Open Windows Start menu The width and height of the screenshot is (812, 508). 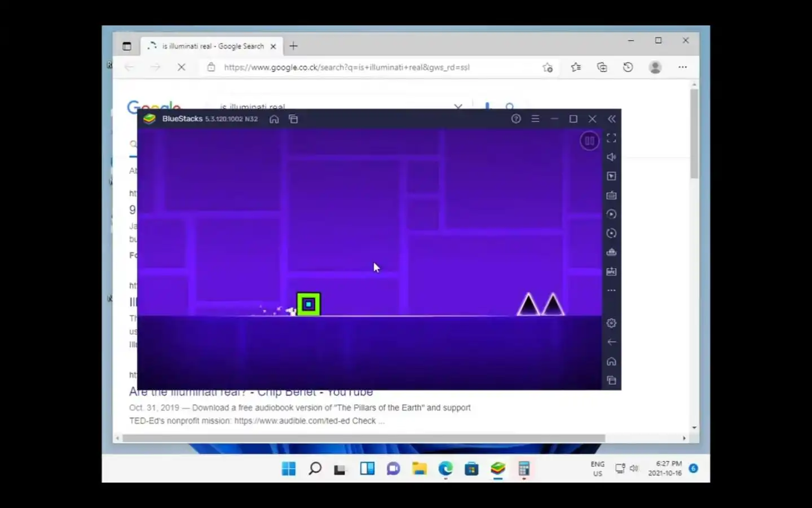click(x=289, y=468)
